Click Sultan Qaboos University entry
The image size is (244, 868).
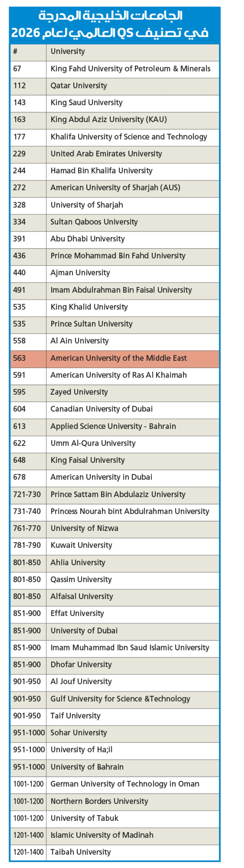tap(94, 222)
